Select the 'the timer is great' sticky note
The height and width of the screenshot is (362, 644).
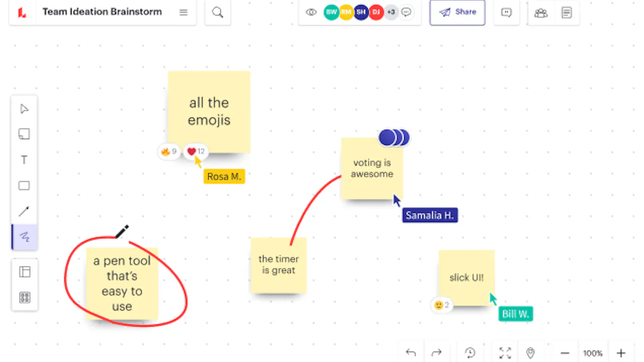(x=279, y=265)
